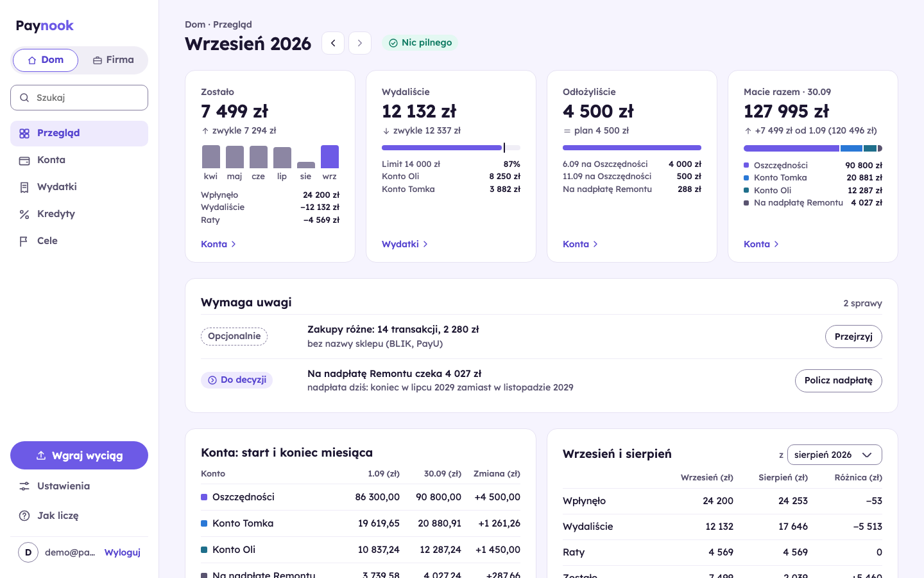This screenshot has height=578, width=924.
Task: Click the Paynook logo
Action: point(45,26)
